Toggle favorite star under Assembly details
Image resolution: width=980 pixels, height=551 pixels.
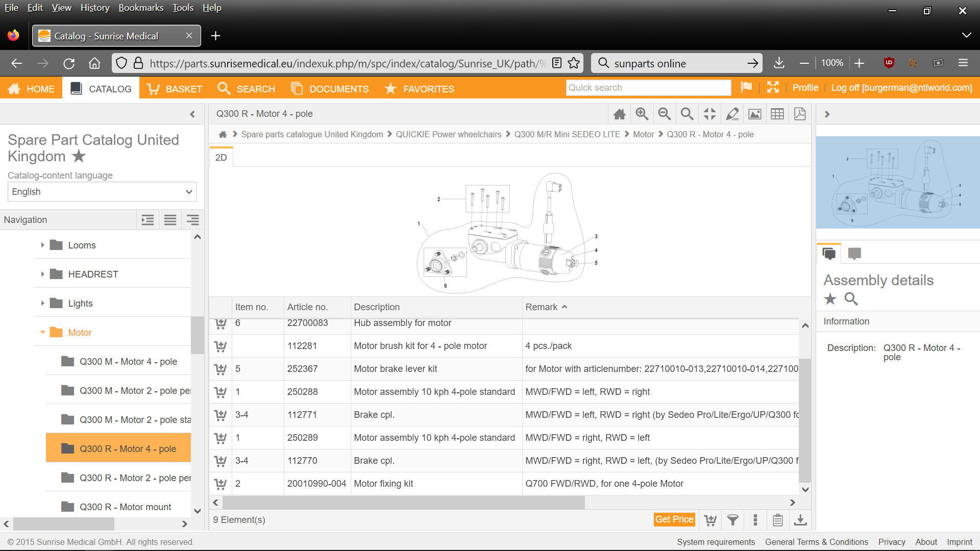pyautogui.click(x=830, y=299)
